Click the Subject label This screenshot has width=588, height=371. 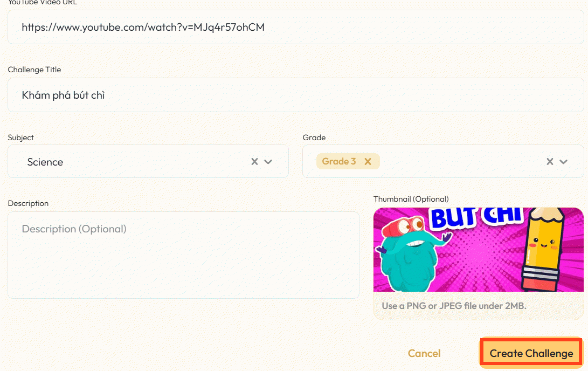[20, 138]
